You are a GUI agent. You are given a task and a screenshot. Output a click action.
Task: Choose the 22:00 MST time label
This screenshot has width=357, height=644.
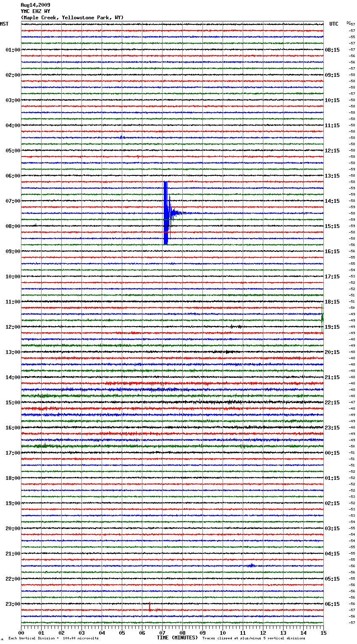point(13,579)
